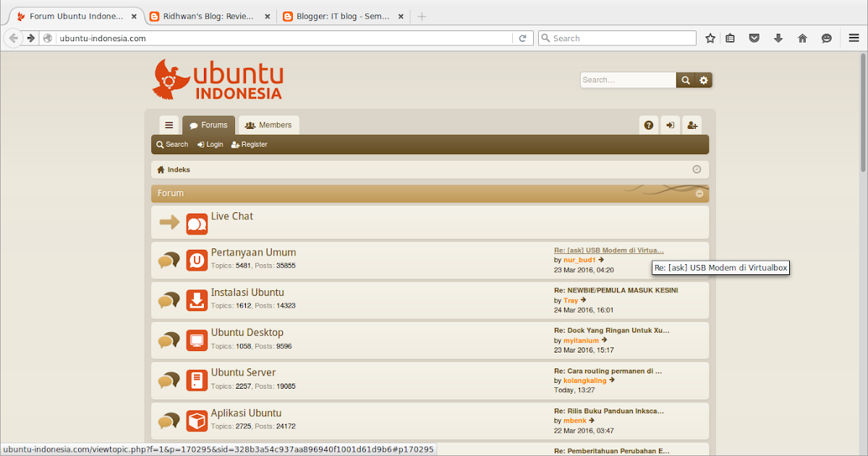The height and width of the screenshot is (456, 868).
Task: Click the forum search text field
Action: pos(626,80)
